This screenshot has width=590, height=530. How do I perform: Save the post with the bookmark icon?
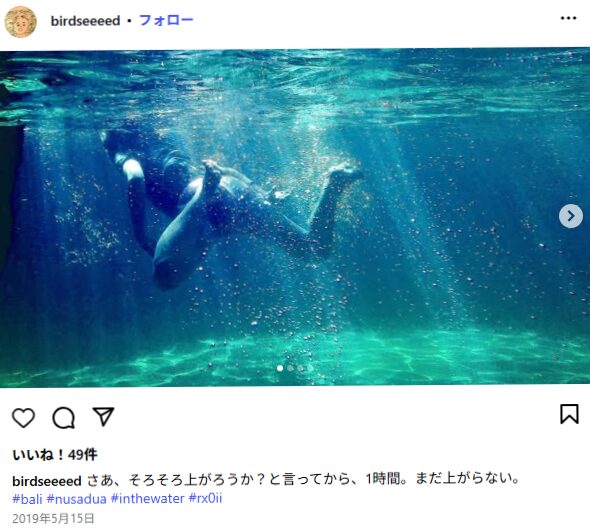(x=569, y=414)
